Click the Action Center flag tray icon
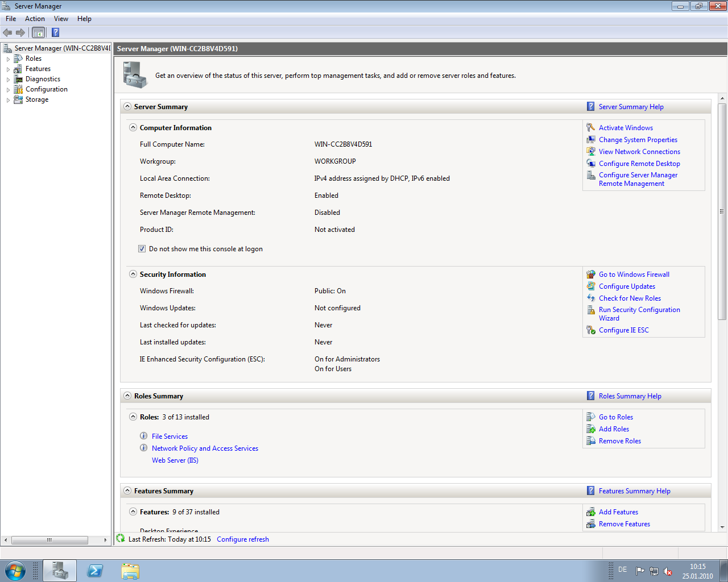 click(640, 571)
